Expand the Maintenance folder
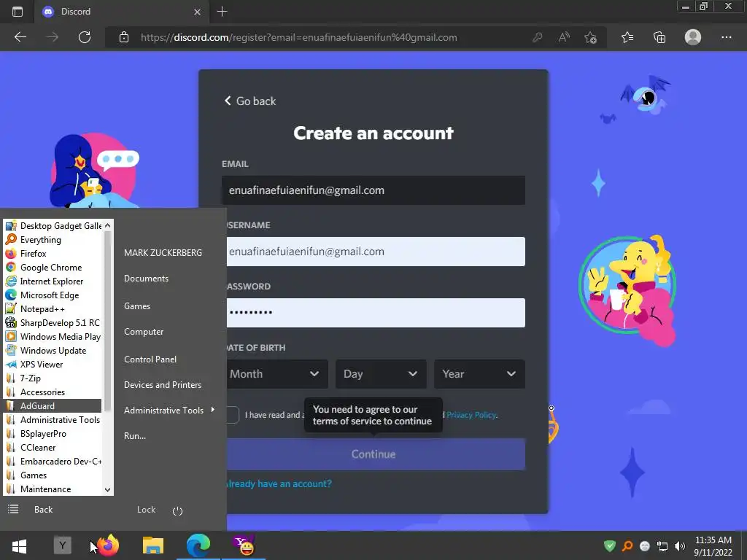The image size is (747, 560). tap(53, 489)
